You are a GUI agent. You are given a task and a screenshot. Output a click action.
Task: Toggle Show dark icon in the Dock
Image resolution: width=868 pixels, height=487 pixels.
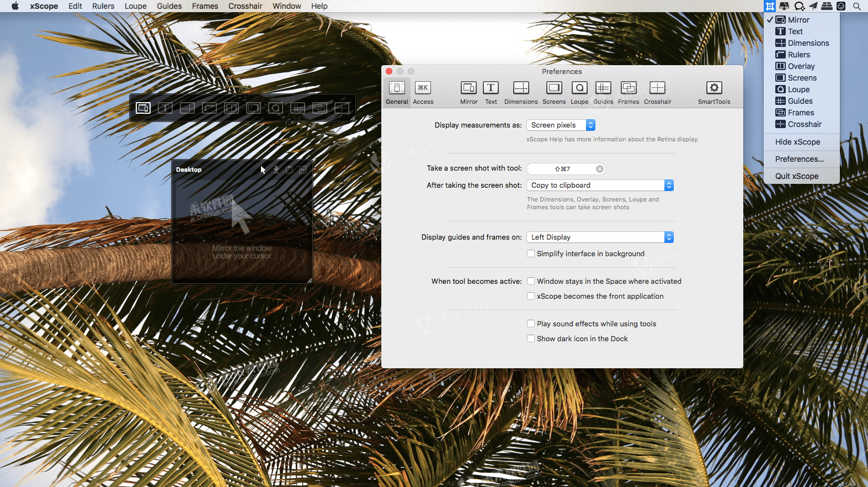coord(531,338)
